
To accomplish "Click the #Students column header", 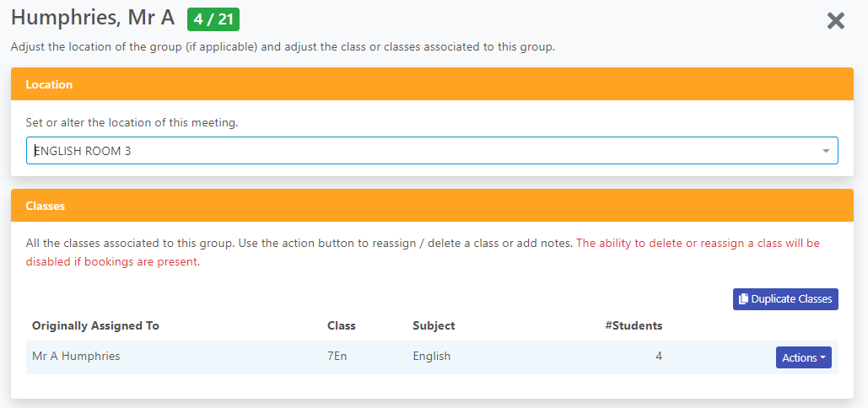I will (633, 325).
